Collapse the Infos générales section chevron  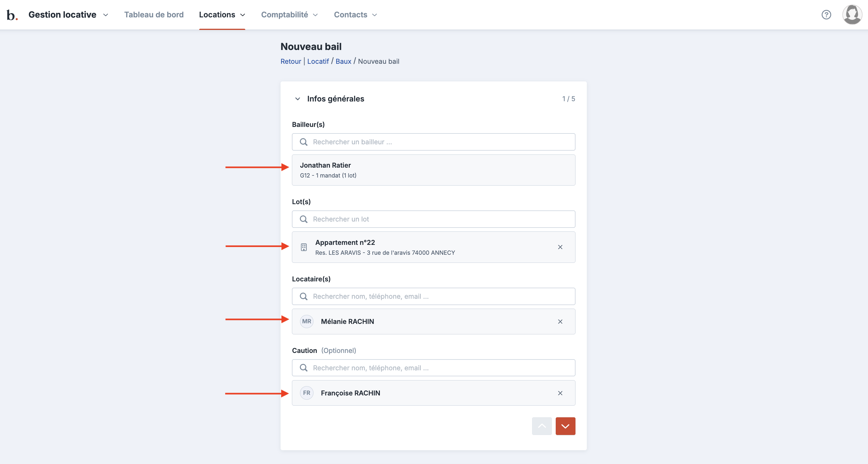[x=297, y=99]
